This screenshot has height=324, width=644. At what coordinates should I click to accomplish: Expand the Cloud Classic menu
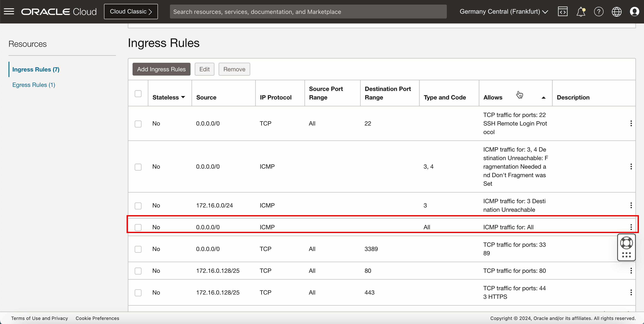click(x=131, y=12)
